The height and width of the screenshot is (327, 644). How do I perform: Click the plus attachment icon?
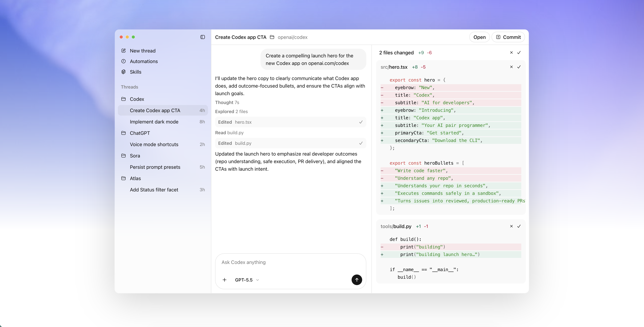[225, 280]
